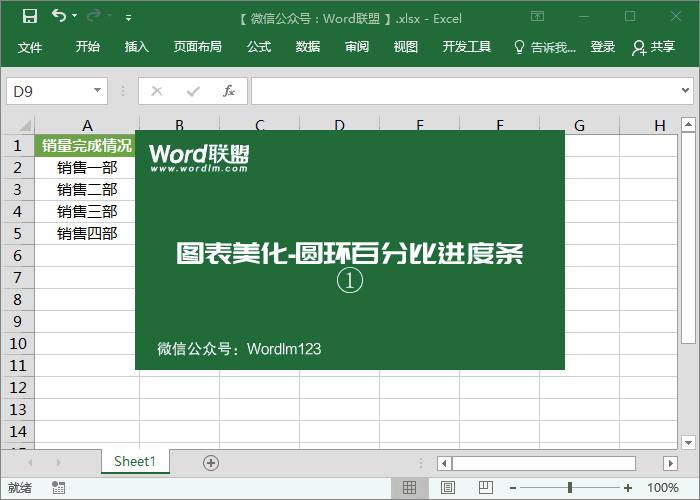Switch to Page Layout view
Image resolution: width=700 pixels, height=500 pixels.
[445, 488]
